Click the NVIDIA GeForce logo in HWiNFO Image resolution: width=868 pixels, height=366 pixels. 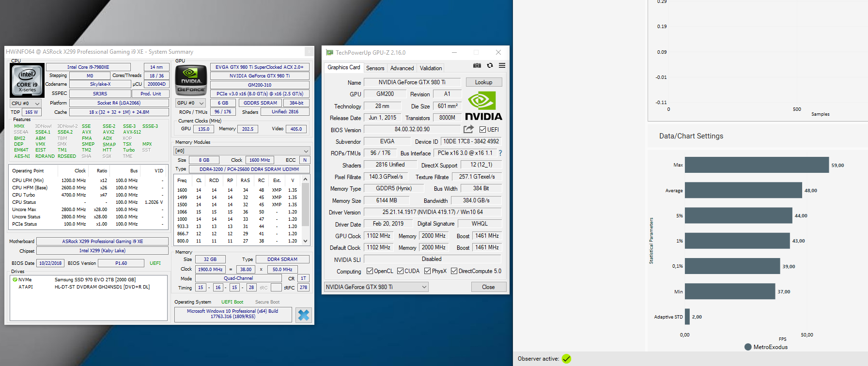point(191,80)
